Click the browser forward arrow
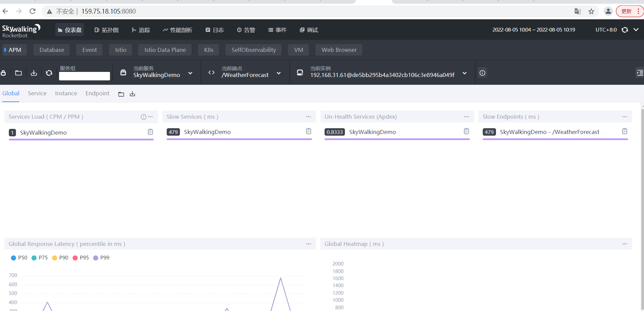The image size is (644, 311). tap(19, 11)
